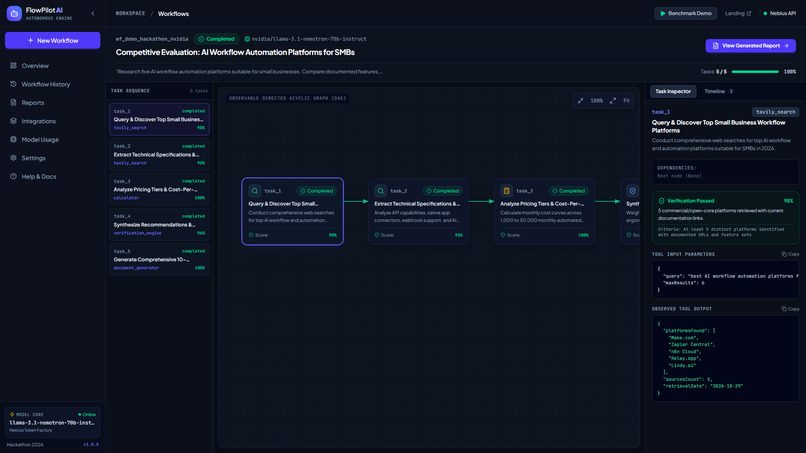Click the task_3 node calculator icon

click(506, 191)
